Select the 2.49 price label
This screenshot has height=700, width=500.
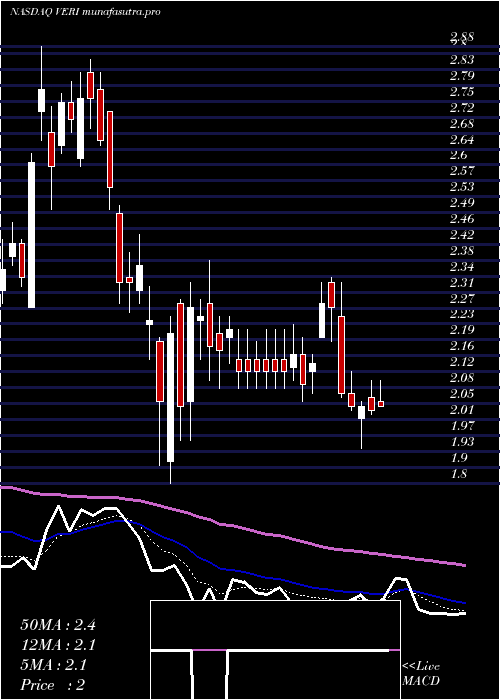tap(462, 203)
